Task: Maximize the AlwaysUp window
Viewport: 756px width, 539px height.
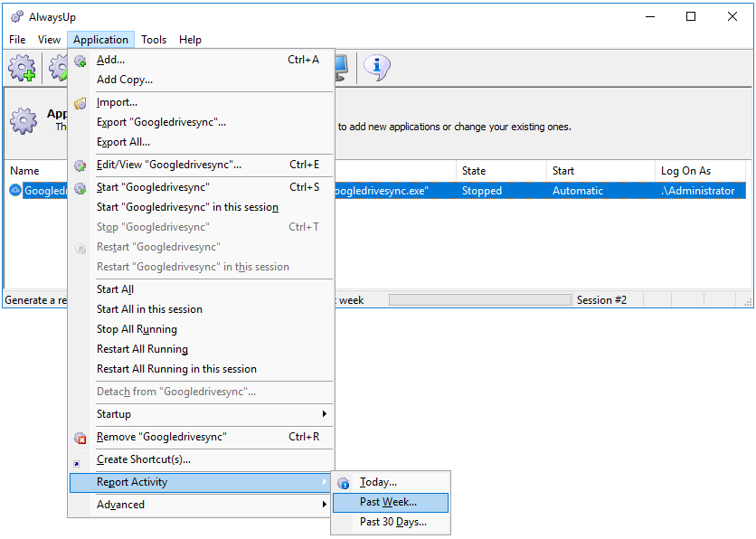Action: click(691, 17)
